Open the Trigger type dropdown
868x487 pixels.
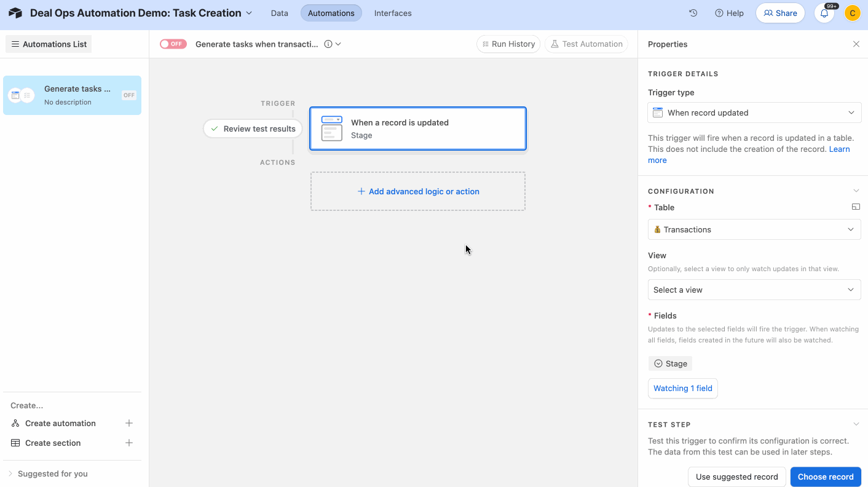pos(754,113)
